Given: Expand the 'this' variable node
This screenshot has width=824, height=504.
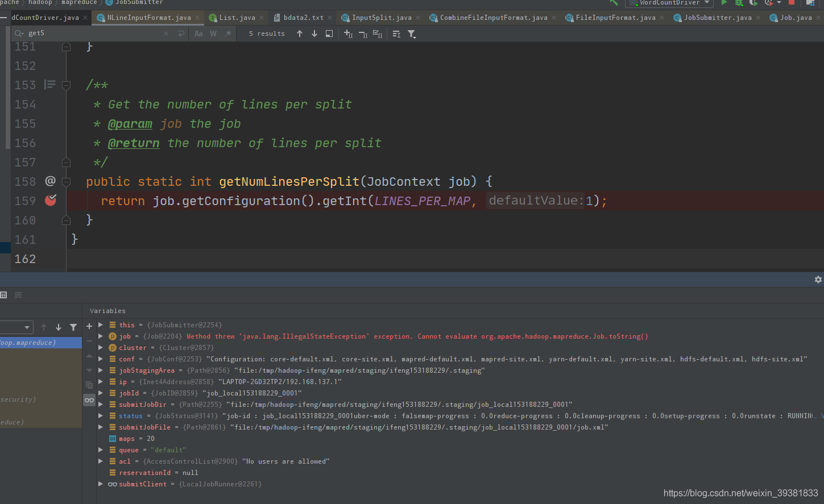Looking at the screenshot, I should [101, 325].
